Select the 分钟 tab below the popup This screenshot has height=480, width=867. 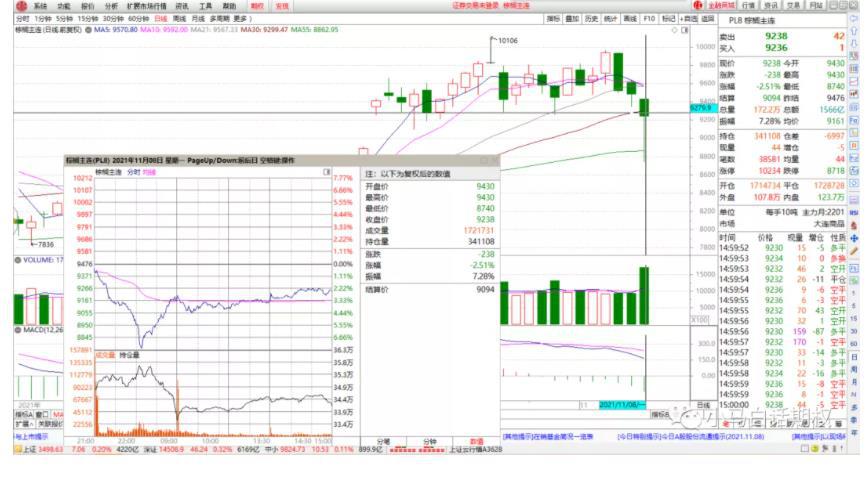pyautogui.click(x=429, y=440)
